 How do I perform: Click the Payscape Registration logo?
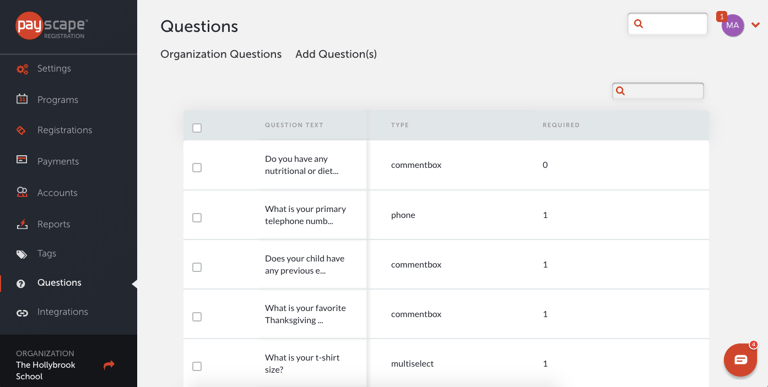point(52,25)
